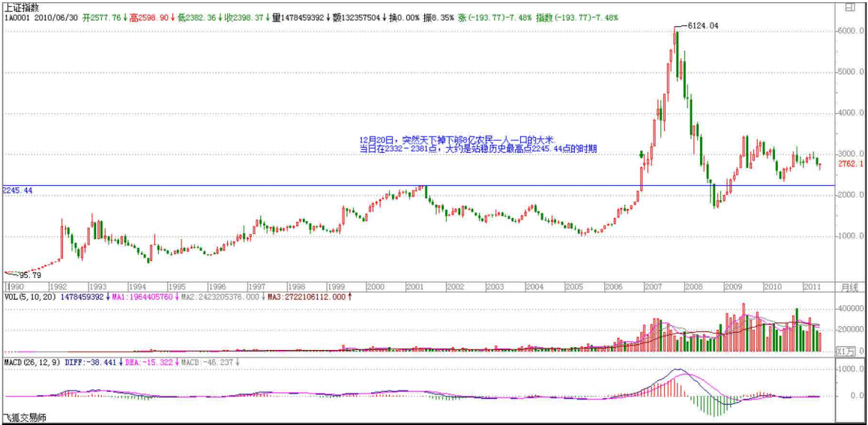The height and width of the screenshot is (425, 868).
Task: Click the 月线 period label
Action: (849, 287)
